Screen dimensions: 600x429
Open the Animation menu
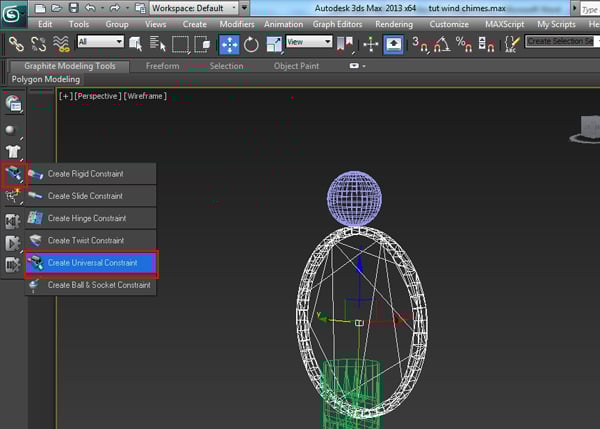(283, 24)
